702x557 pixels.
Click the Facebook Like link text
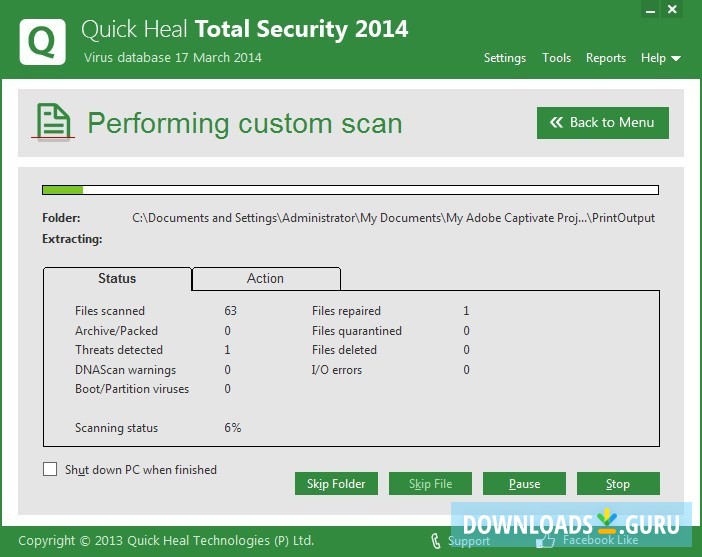coord(600,540)
